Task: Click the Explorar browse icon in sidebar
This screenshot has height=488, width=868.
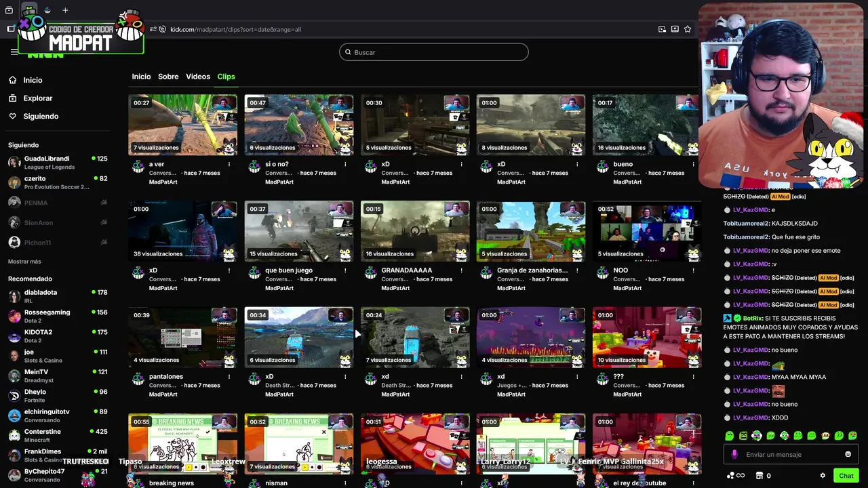Action: click(x=13, y=98)
